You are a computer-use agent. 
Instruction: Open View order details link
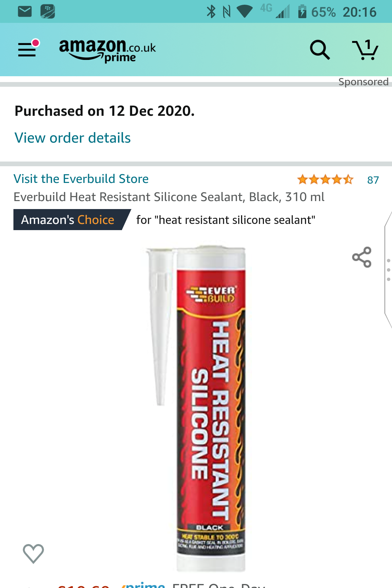(x=73, y=138)
